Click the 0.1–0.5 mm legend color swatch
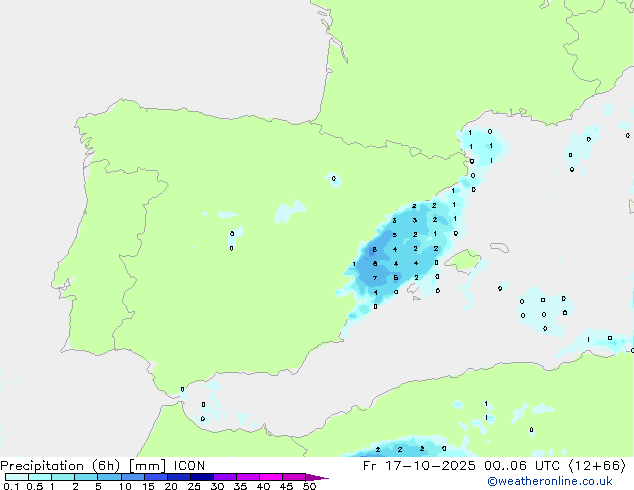Image resolution: width=634 pixels, height=490 pixels. point(17,477)
